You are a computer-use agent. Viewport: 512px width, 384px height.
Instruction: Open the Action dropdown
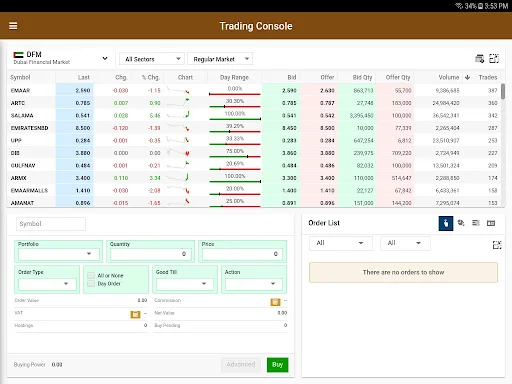[x=254, y=284]
